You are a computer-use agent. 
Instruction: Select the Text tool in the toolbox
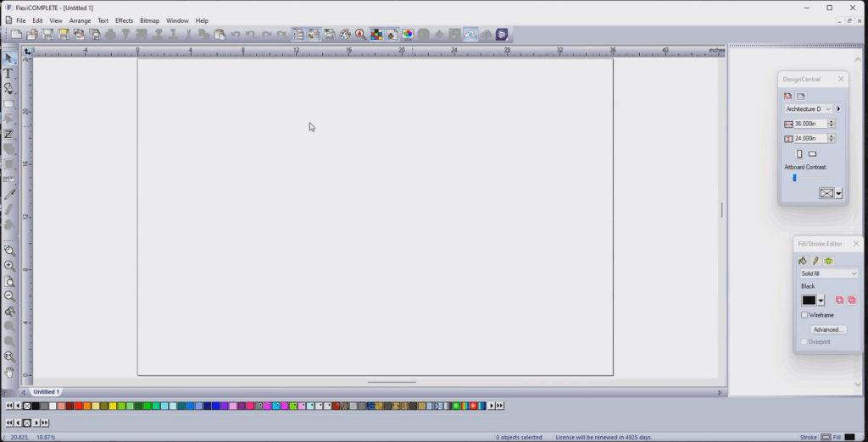point(8,73)
